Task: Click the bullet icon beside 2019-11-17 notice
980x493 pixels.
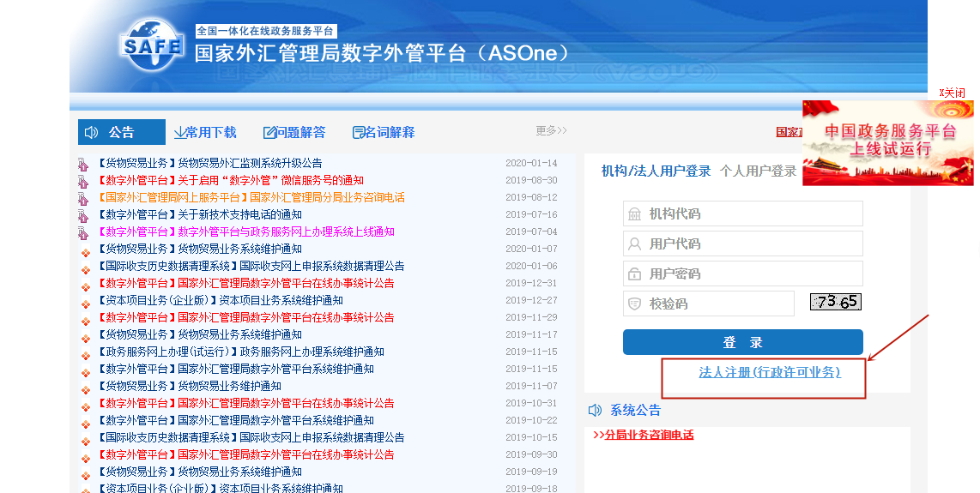Action: click(86, 339)
